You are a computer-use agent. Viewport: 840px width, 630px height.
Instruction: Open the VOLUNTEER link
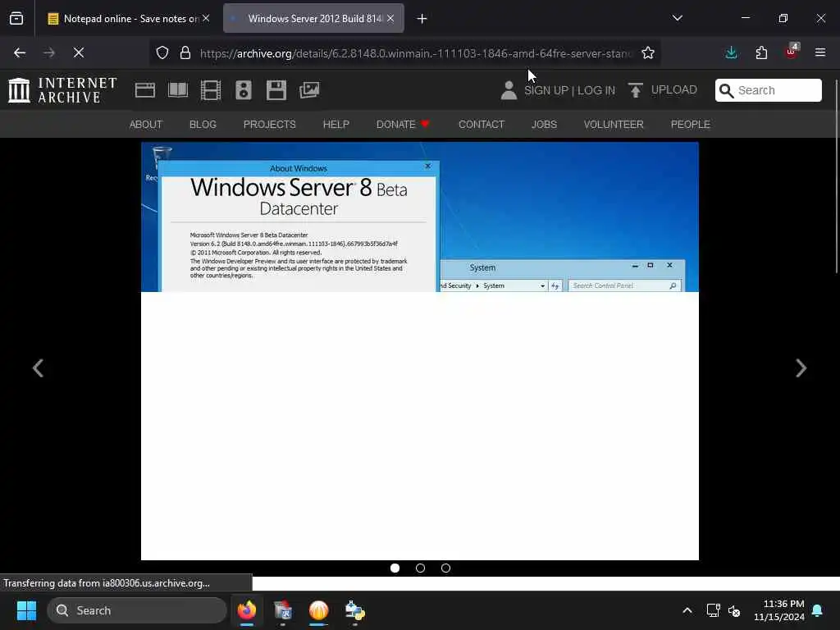coord(614,125)
